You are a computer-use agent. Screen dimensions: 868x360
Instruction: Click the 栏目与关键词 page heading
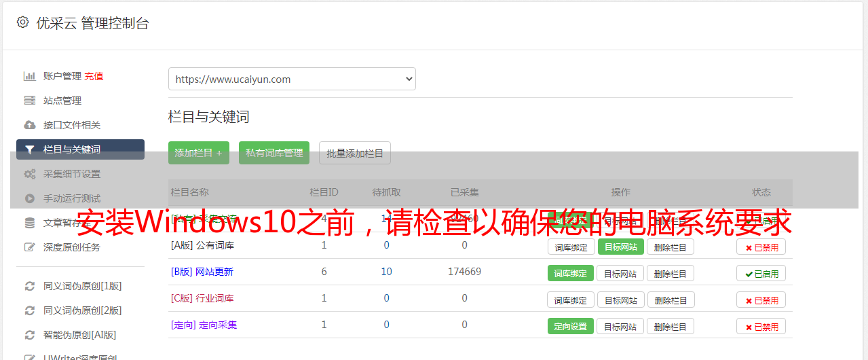click(x=209, y=117)
